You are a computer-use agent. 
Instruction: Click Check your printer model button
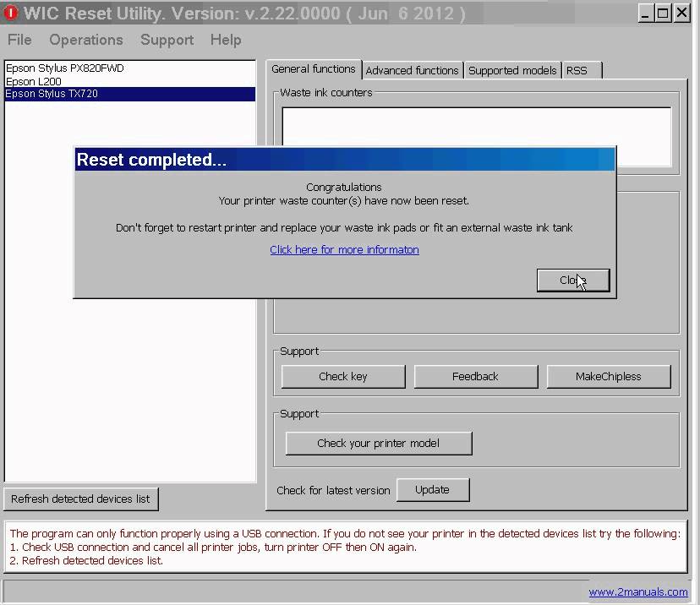379,443
